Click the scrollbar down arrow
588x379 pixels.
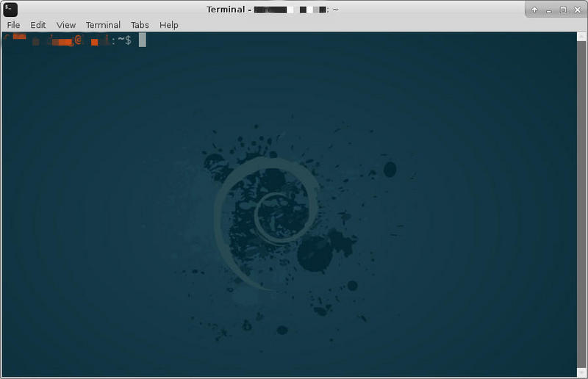click(581, 372)
